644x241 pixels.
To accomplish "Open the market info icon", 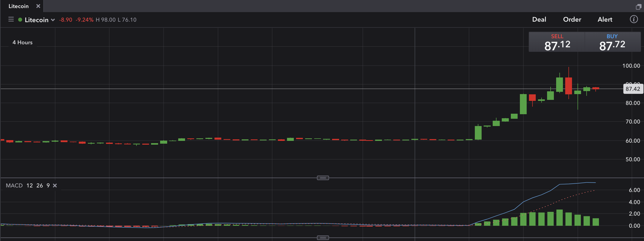I will [x=634, y=19].
